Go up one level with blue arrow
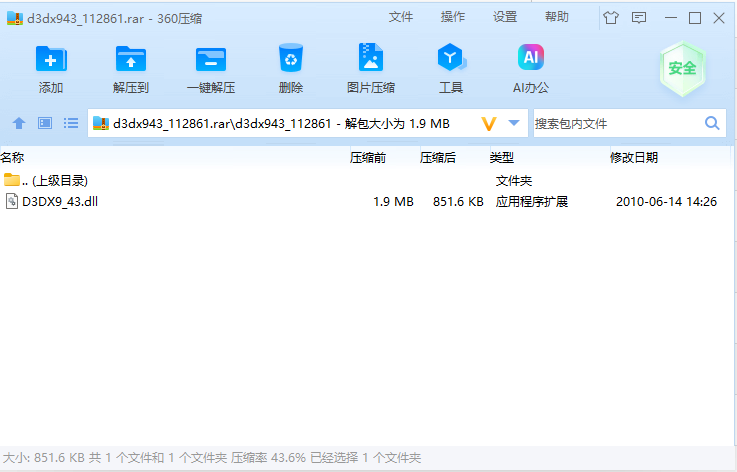Viewport: 737px width, 472px height. click(19, 123)
